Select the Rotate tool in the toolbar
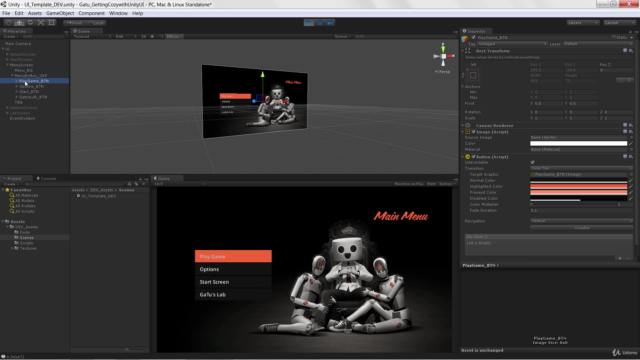The height and width of the screenshot is (360, 640). (30, 23)
